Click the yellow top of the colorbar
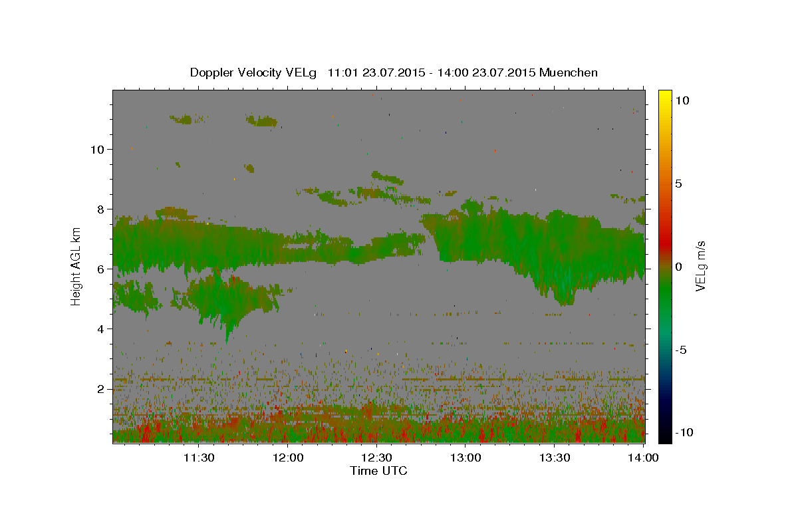This screenshot has width=798, height=532. point(664,98)
